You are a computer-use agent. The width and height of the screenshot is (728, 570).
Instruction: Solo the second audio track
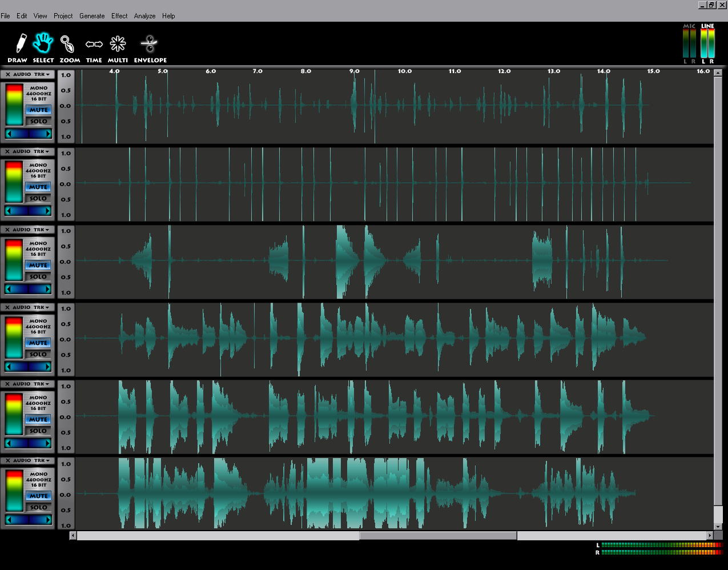coord(39,198)
